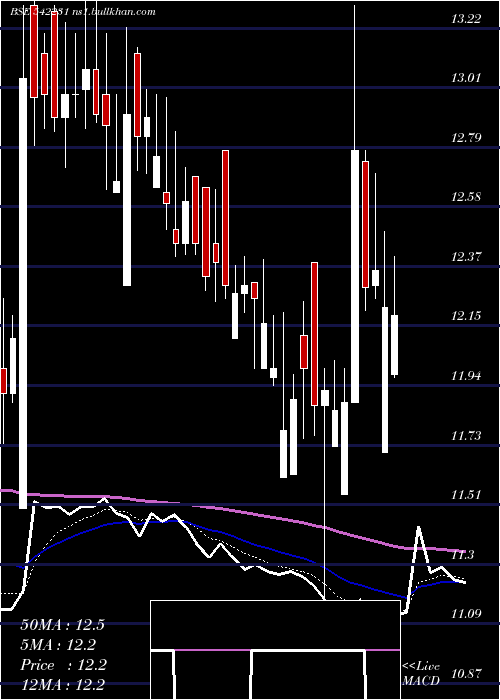Click the 13.01 price axis label

click(x=467, y=78)
